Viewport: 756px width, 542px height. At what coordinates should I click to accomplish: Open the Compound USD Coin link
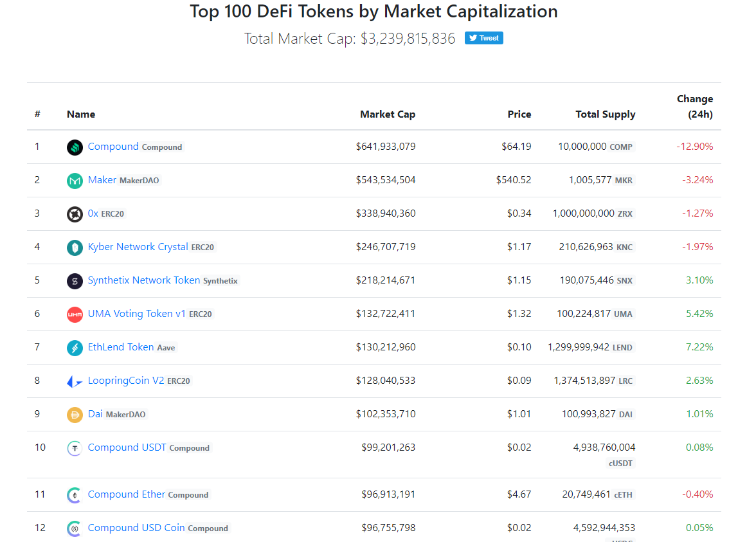click(136, 527)
